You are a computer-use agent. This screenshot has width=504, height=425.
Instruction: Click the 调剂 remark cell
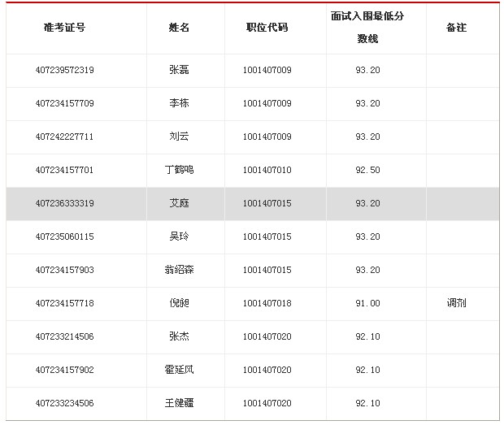[x=456, y=303]
